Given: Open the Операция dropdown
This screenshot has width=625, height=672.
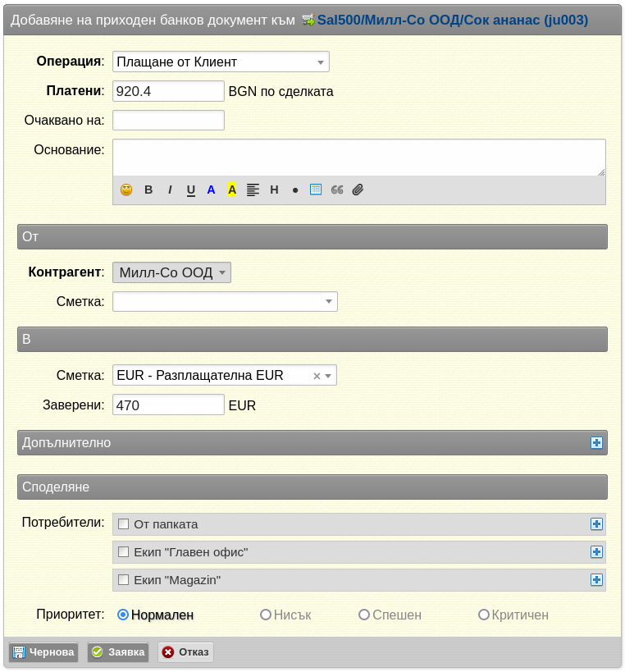Looking at the screenshot, I should pos(221,62).
